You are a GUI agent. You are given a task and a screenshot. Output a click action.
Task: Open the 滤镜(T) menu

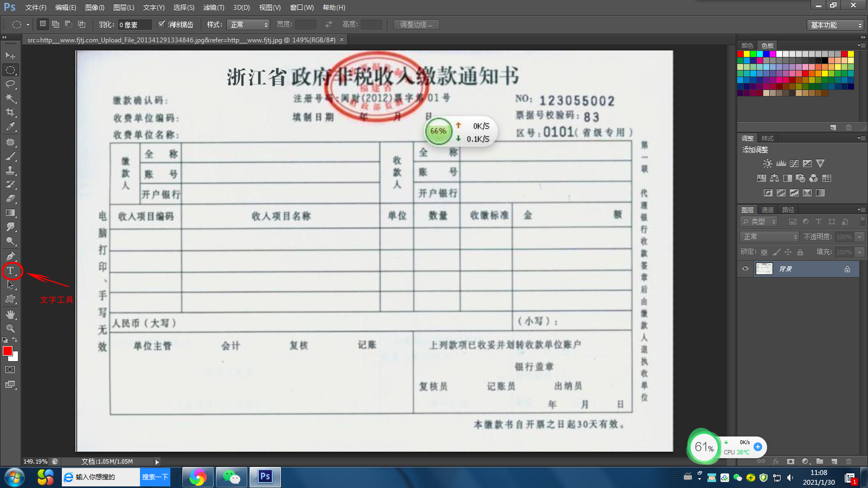[214, 8]
